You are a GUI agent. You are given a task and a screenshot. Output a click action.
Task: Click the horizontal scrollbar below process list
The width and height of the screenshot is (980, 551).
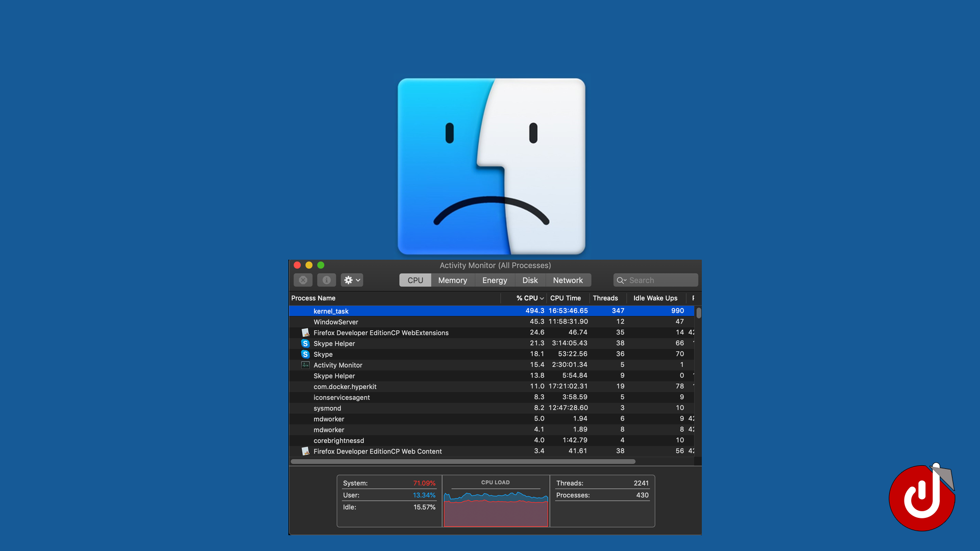click(x=462, y=461)
